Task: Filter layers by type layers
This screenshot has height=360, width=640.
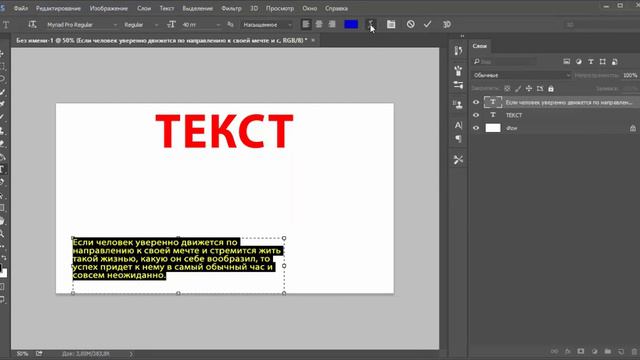Action: tap(591, 62)
